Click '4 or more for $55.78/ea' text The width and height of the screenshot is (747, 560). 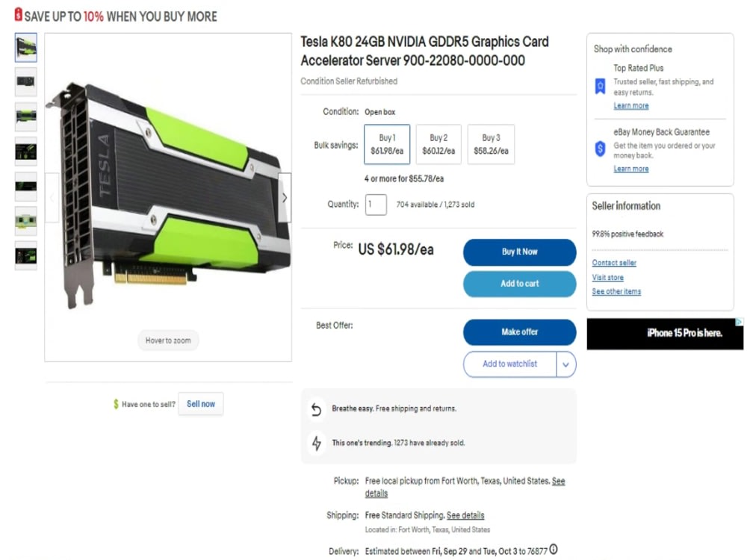point(404,179)
